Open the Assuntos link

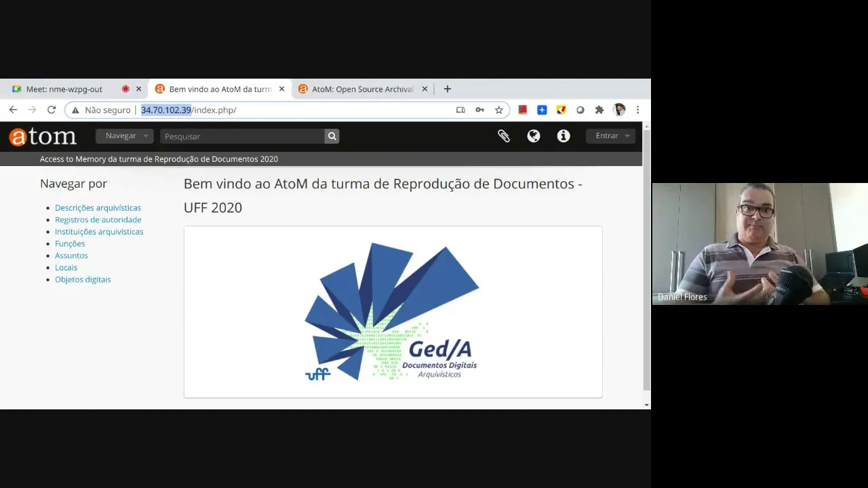pos(71,256)
